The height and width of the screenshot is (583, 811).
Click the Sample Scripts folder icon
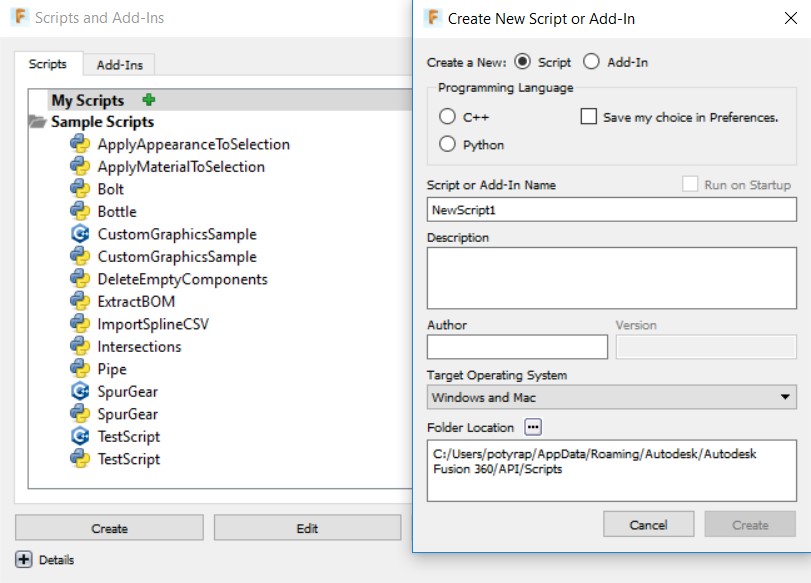pyautogui.click(x=38, y=122)
